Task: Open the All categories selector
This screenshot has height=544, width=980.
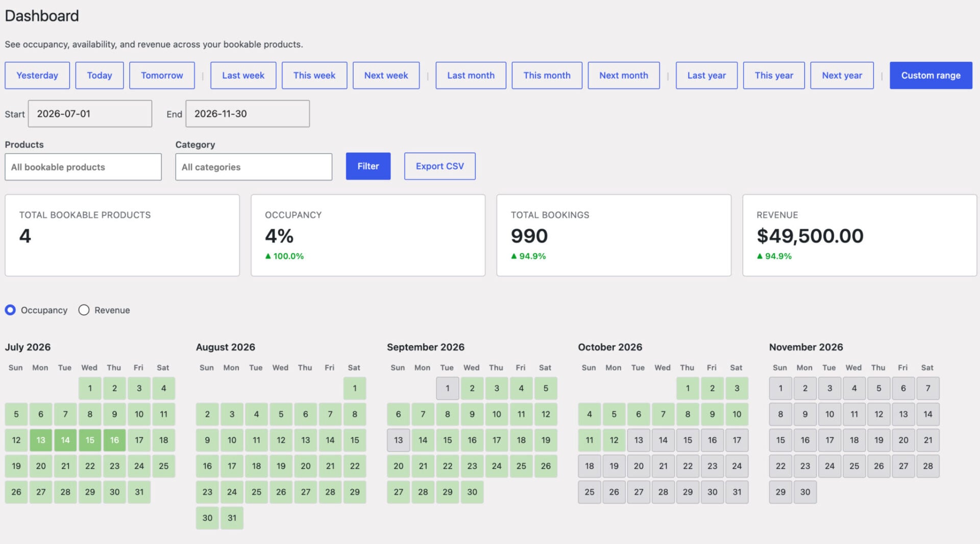Action: pyautogui.click(x=254, y=167)
